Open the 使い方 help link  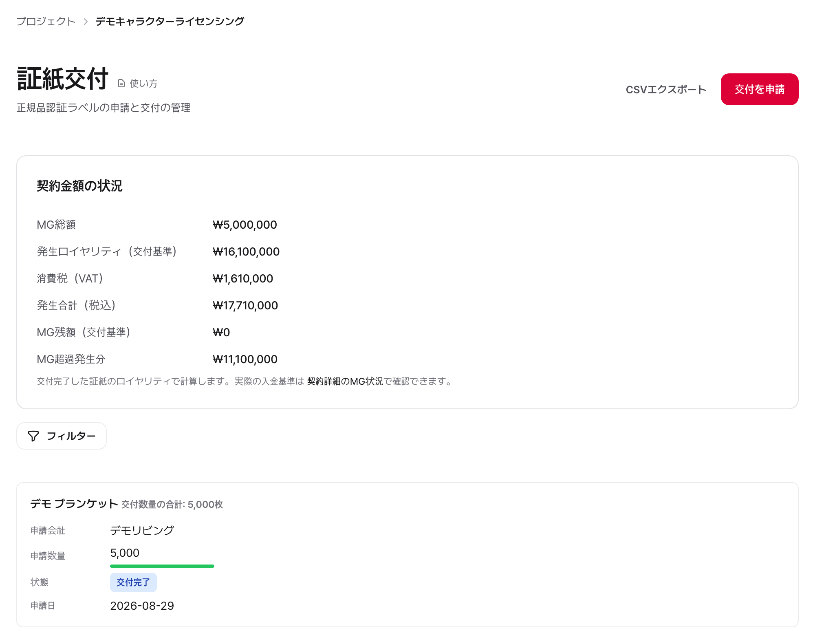click(x=138, y=84)
